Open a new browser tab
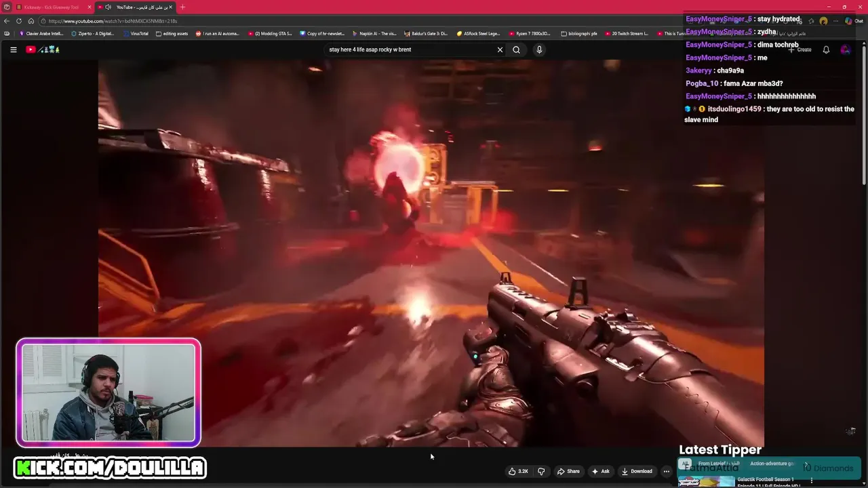Screen dimensions: 868x488 [182, 7]
